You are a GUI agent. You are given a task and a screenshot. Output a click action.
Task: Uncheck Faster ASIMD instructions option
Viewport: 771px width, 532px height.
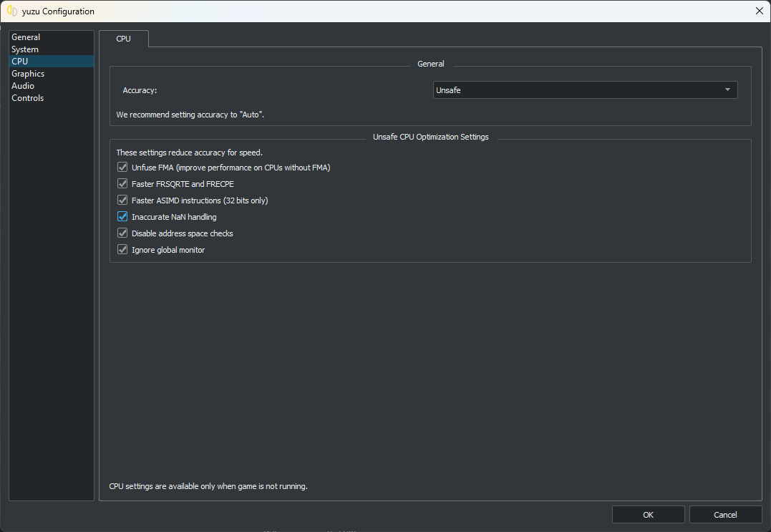click(x=122, y=200)
